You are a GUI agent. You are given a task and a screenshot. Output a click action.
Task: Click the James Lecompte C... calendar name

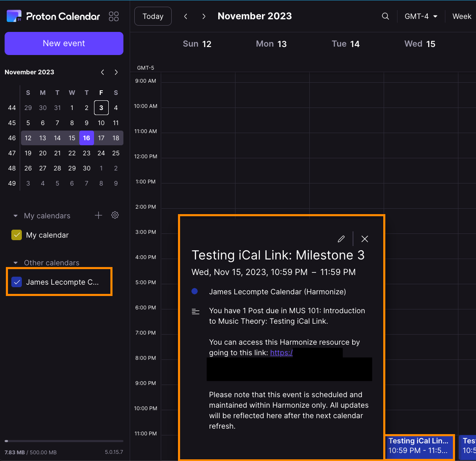(x=62, y=282)
